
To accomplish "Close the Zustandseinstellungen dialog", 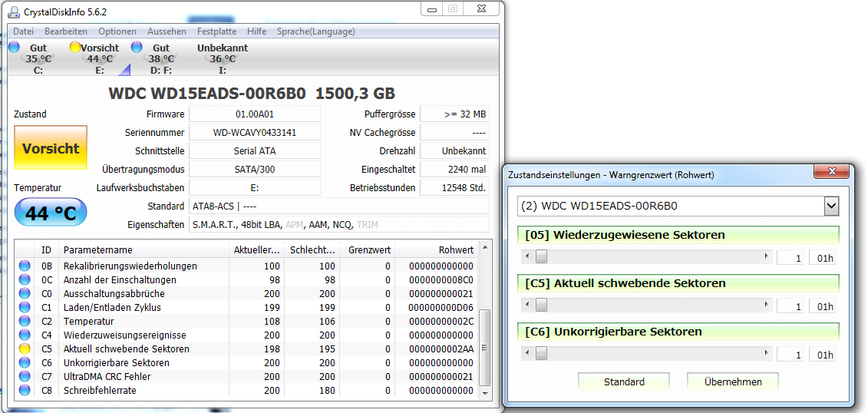I will click(831, 170).
